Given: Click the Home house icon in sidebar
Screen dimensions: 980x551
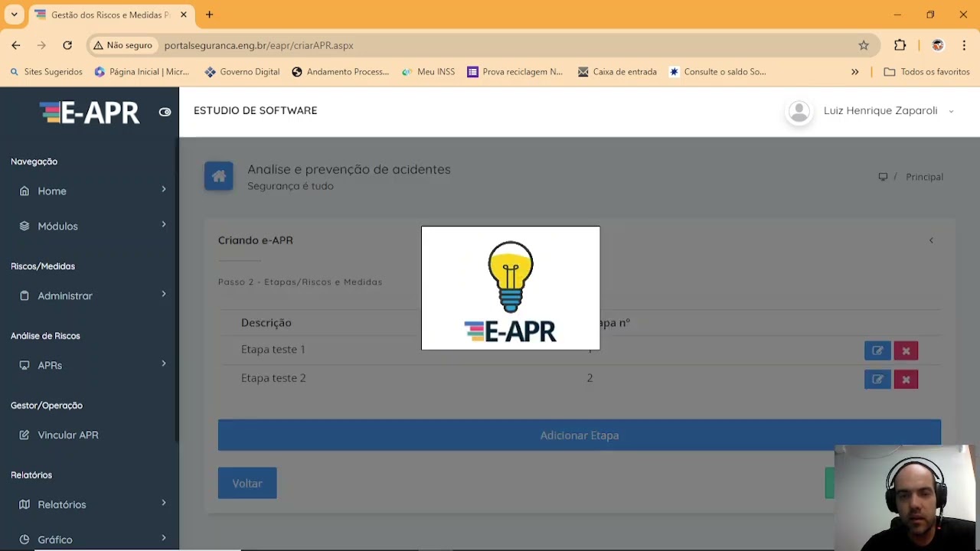Looking at the screenshot, I should 24,191.
